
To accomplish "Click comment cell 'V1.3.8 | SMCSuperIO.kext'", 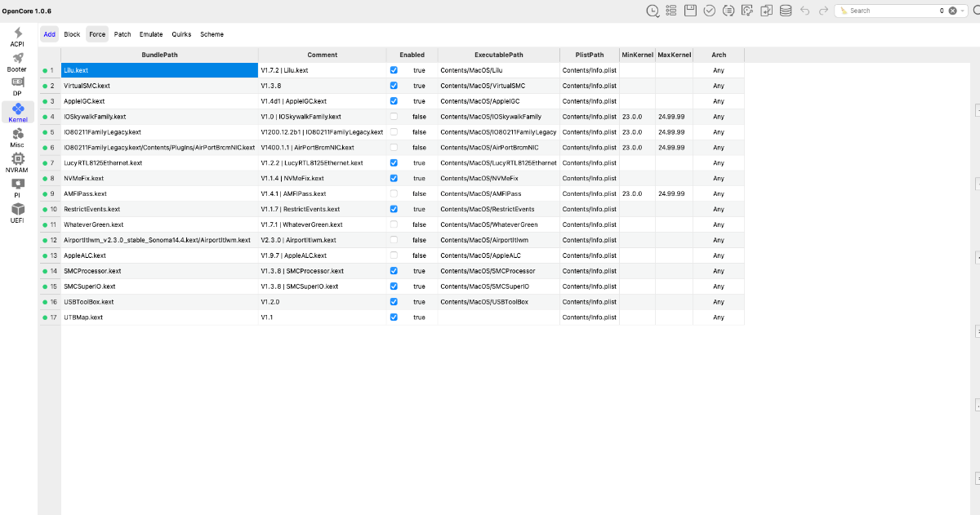I will pos(323,286).
